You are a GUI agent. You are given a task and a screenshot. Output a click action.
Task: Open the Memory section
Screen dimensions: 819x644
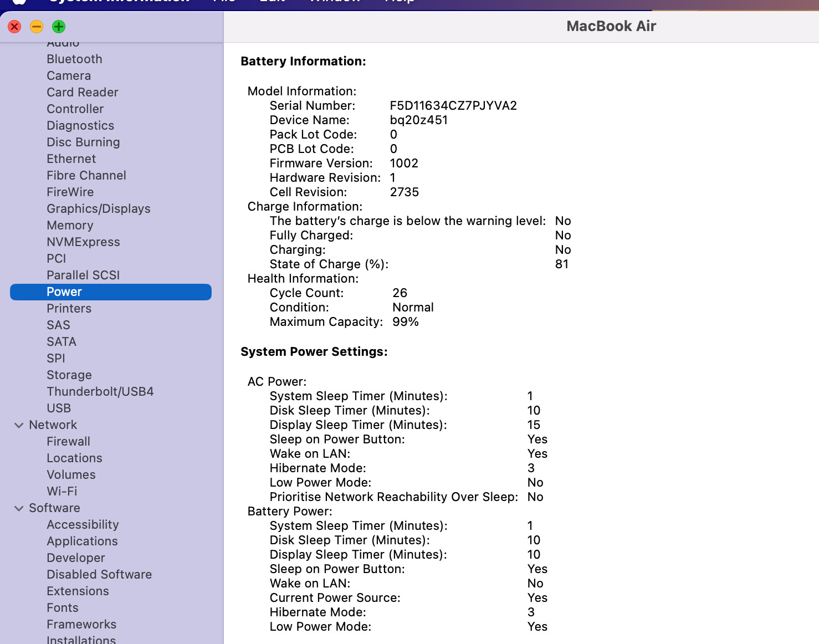pyautogui.click(x=70, y=226)
